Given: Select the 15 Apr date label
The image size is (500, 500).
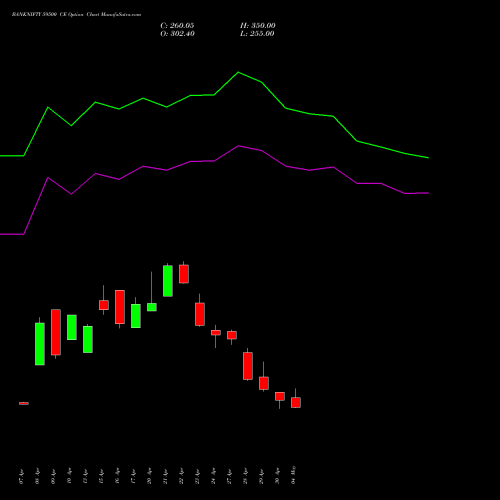Looking at the screenshot, I should pos(102,477).
